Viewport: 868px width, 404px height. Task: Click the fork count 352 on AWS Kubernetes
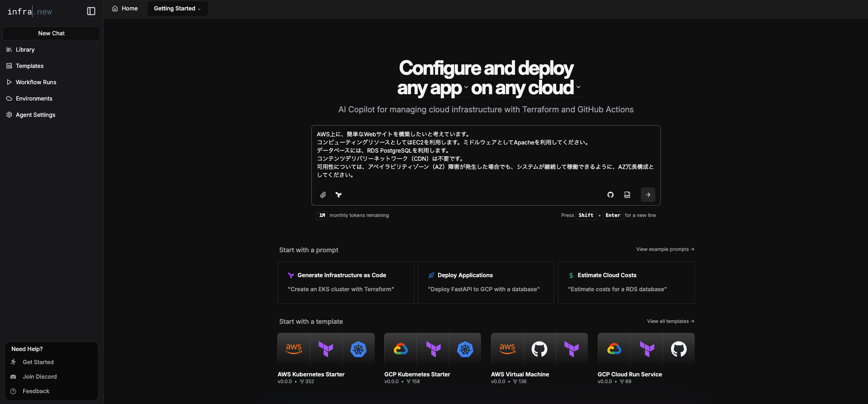307,381
